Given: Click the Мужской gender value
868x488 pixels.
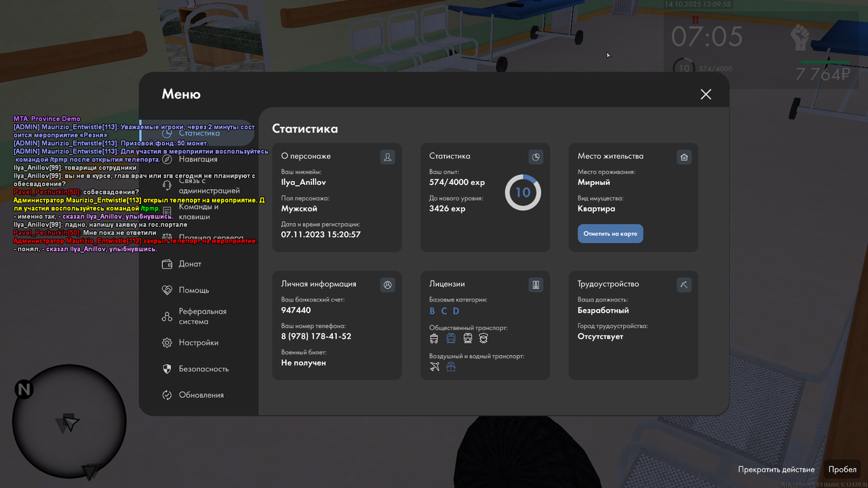Looking at the screenshot, I should coord(299,209).
